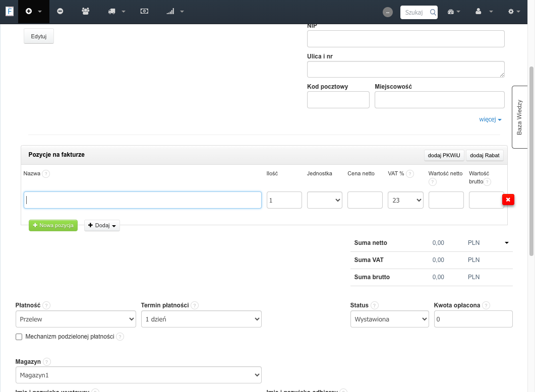535x392 pixels.
Task: Click help icon beside Mechanizm podzielonej płatności
Action: [x=120, y=337]
